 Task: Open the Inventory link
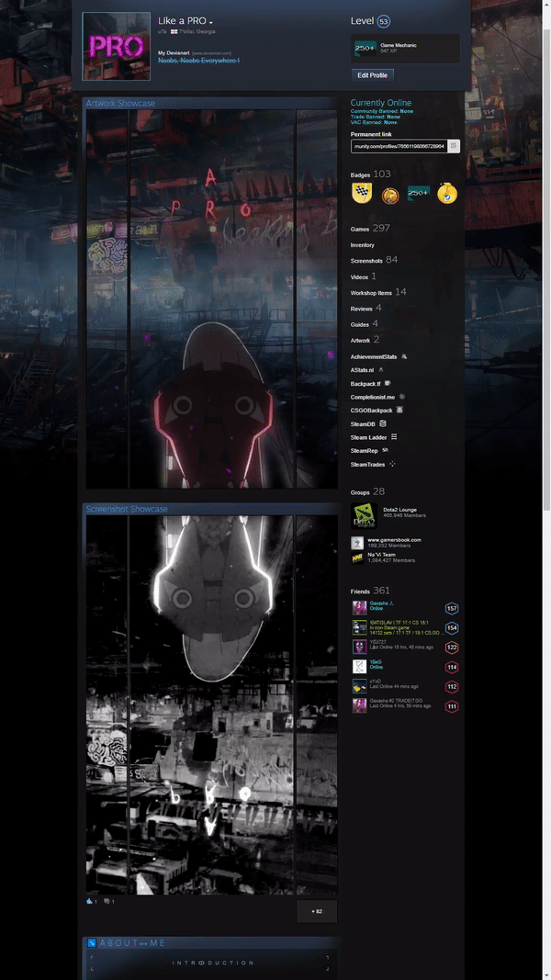pyautogui.click(x=363, y=245)
